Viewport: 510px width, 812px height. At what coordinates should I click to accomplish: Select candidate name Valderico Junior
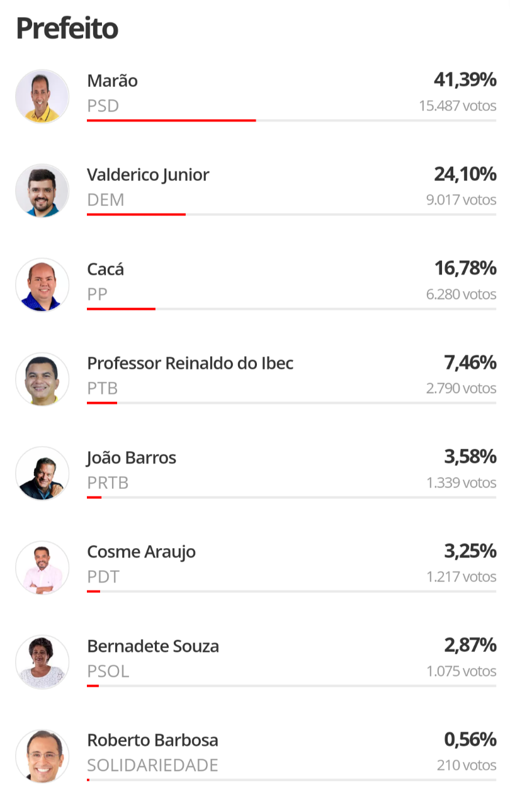coord(148,174)
